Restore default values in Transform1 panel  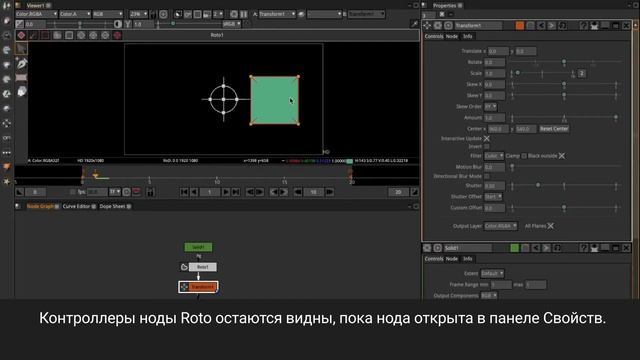pos(562,26)
